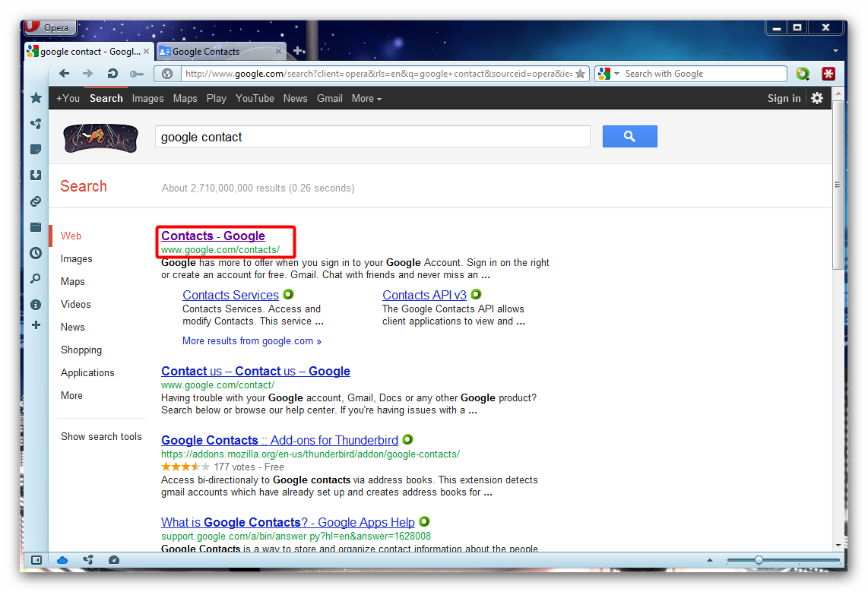Screen dimensions: 868x592
Task: Click green rating icon beside Contacts API v3
Action: point(476,294)
